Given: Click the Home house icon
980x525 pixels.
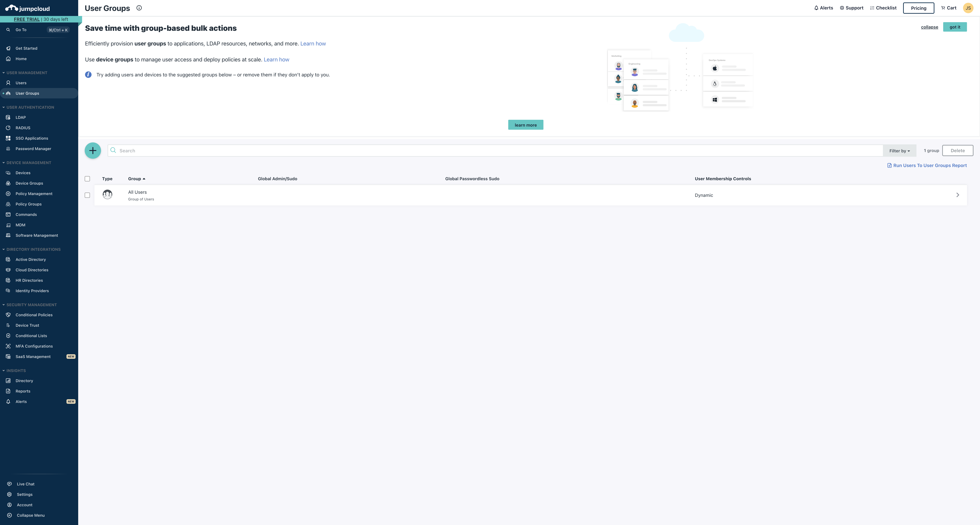Looking at the screenshot, I should [8, 59].
